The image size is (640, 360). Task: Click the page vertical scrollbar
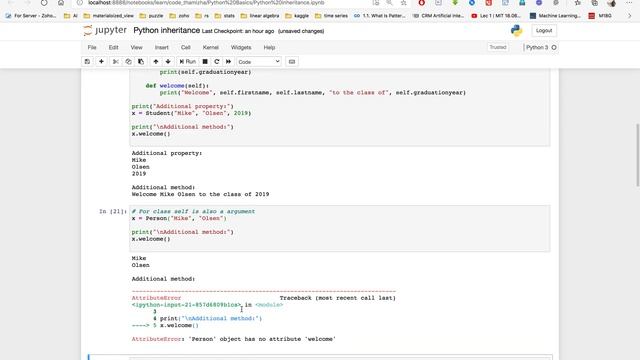(637, 155)
